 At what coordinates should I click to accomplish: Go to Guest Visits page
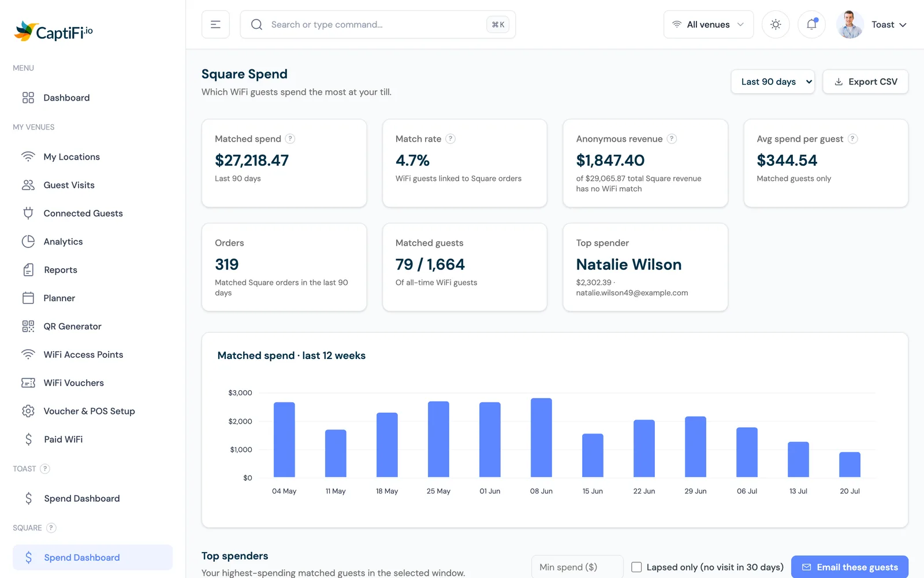(92, 185)
